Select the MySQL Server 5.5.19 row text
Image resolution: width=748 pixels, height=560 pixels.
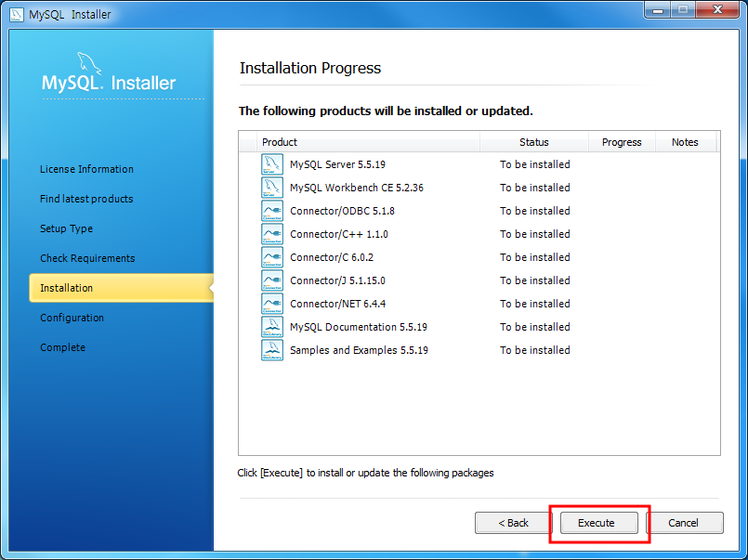click(x=337, y=164)
